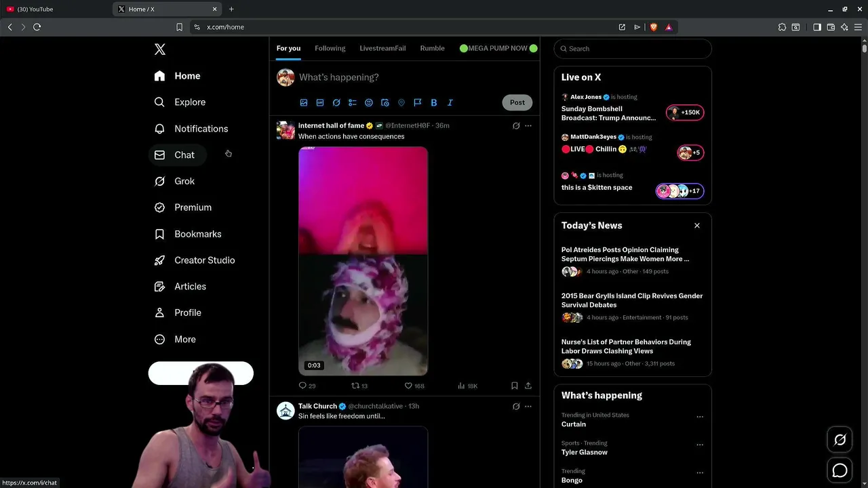This screenshot has width=868, height=488.
Task: Add media image to the post
Action: coord(304,102)
